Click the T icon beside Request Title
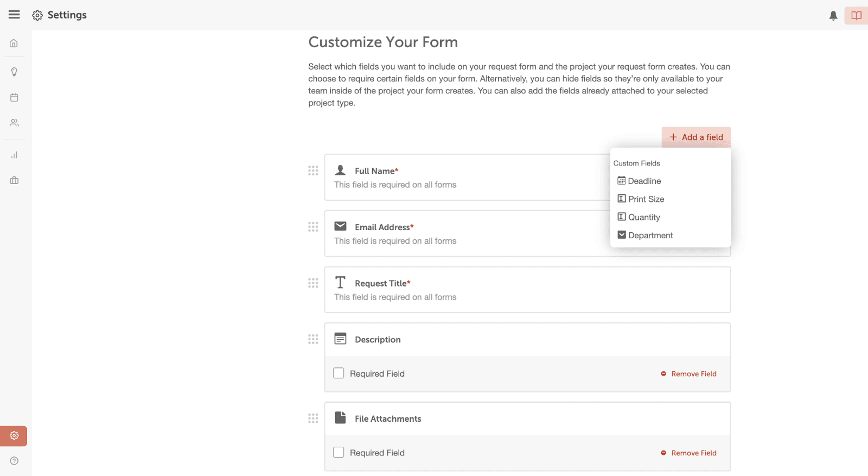 click(x=340, y=282)
